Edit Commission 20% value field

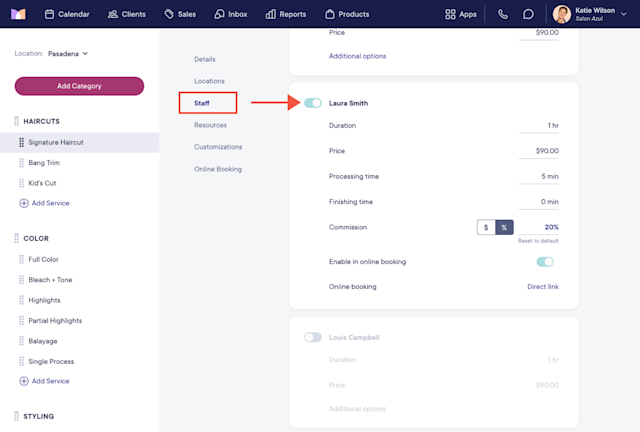click(x=539, y=227)
